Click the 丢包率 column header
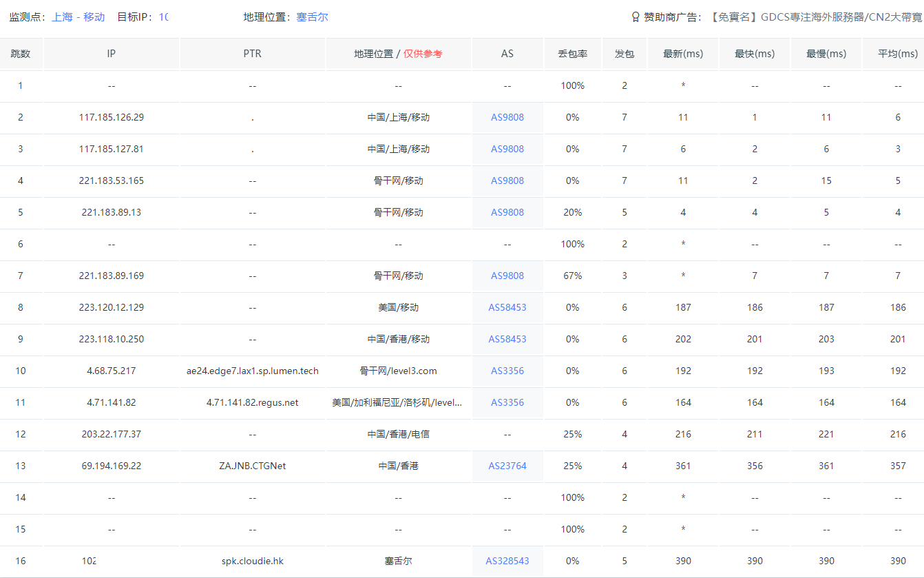The height and width of the screenshot is (578, 924). [x=573, y=54]
